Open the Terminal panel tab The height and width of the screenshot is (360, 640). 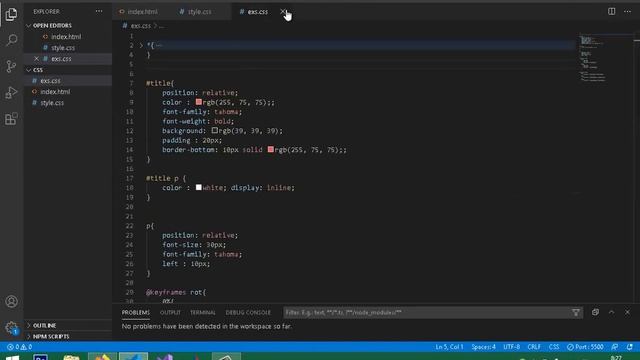coord(202,312)
